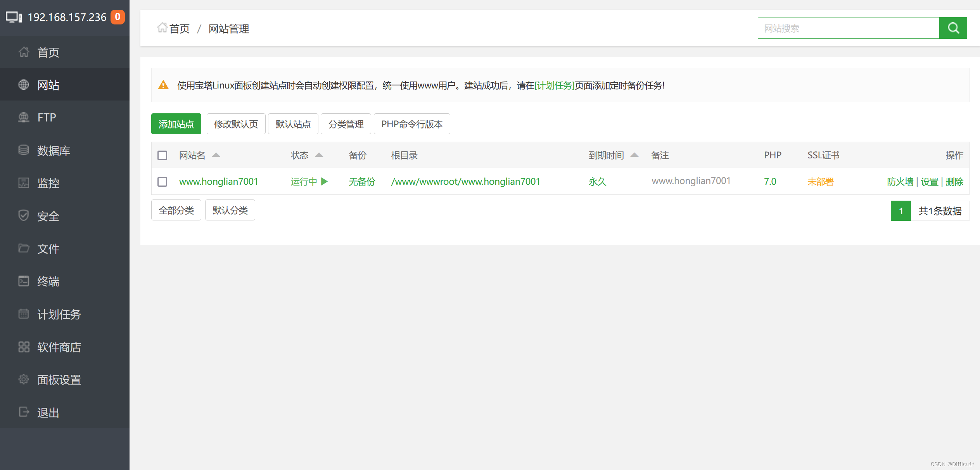Sort by 到期时间 column arrow
Image resolution: width=980 pixels, height=470 pixels.
(x=634, y=155)
